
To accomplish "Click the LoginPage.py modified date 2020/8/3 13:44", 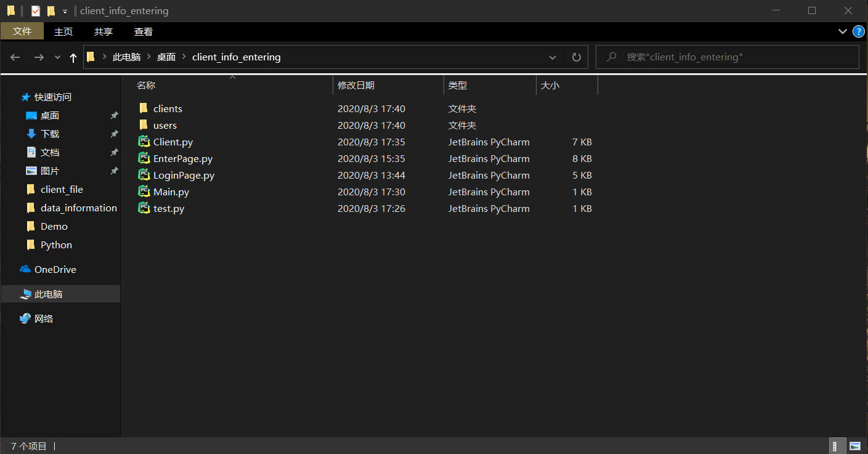I will click(x=371, y=175).
